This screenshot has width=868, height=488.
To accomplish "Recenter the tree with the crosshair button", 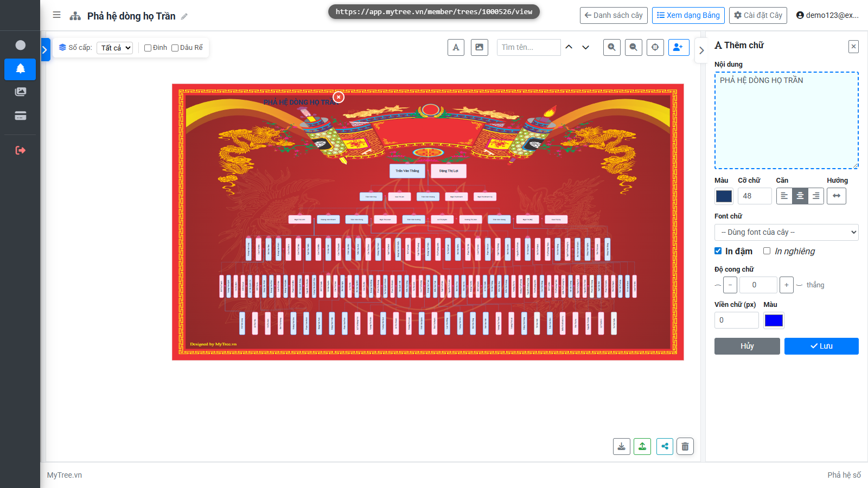I will tap(655, 47).
